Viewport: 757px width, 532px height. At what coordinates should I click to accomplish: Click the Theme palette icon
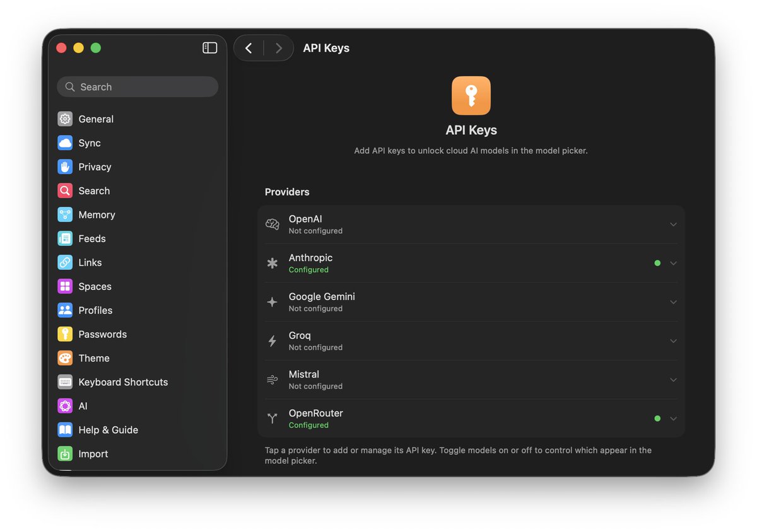65,359
